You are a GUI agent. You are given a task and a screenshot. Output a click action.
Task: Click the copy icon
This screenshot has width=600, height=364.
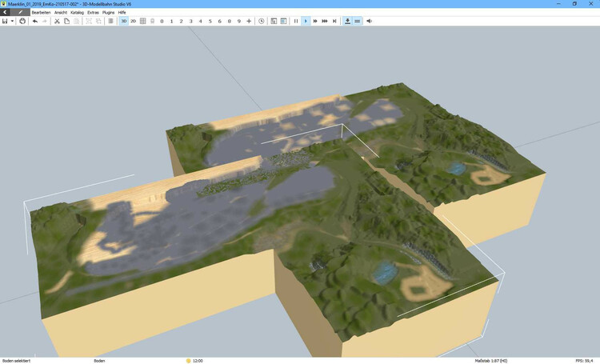66,21
